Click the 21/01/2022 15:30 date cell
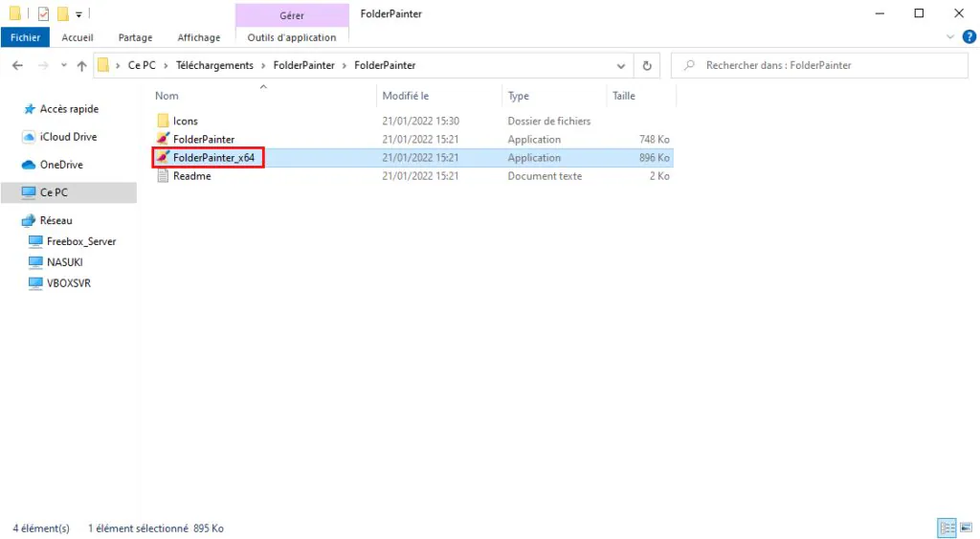 click(421, 121)
